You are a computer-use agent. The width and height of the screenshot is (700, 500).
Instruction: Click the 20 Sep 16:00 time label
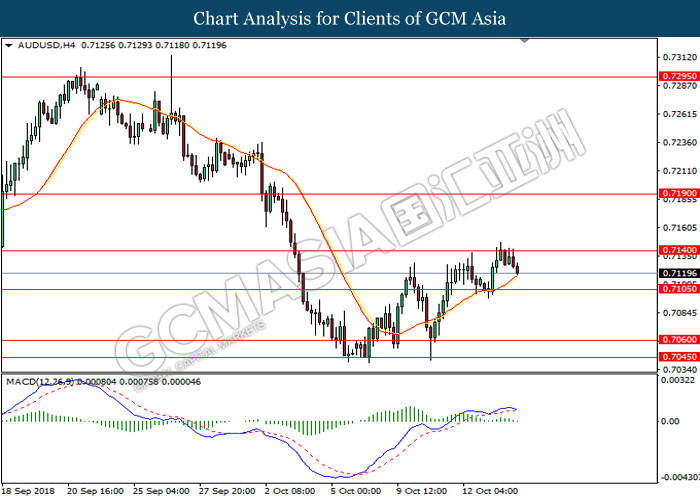tap(96, 491)
